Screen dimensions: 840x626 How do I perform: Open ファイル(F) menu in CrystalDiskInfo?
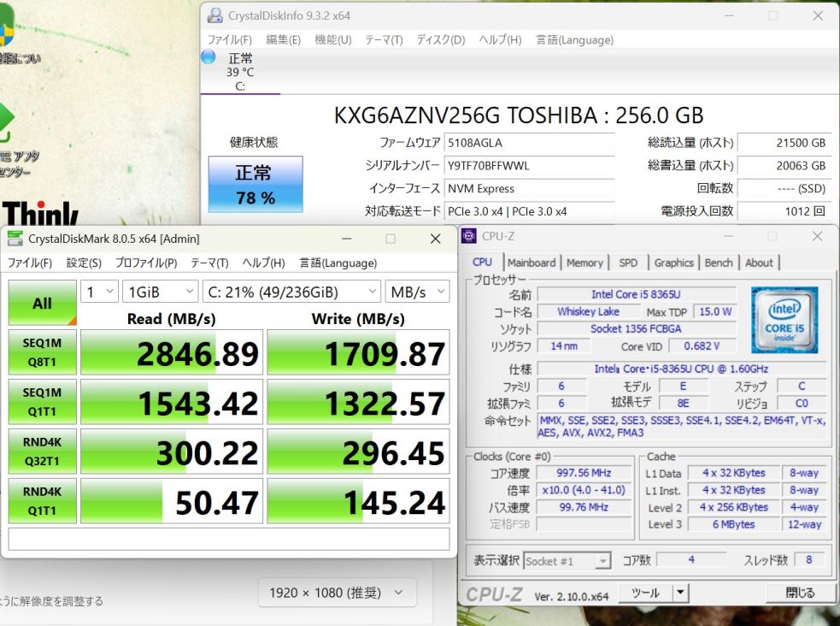click(229, 39)
